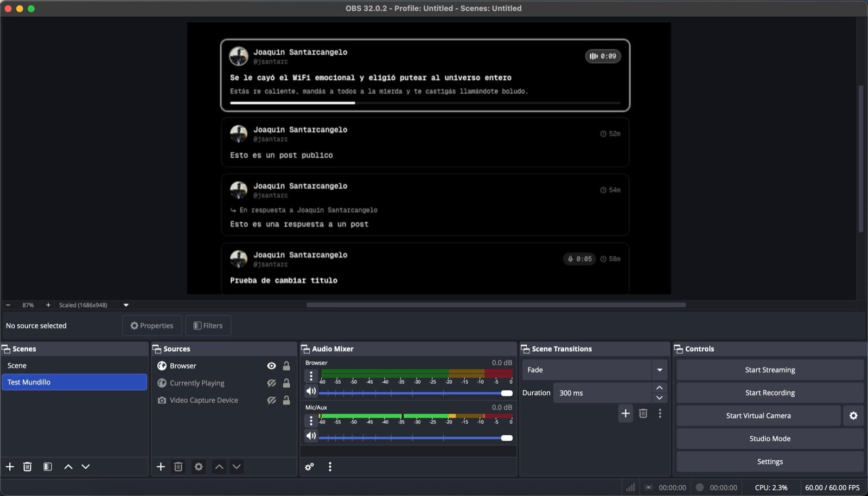Screen dimensions: 868x496
Task: Mute the Browser audio channel
Action: tap(311, 391)
